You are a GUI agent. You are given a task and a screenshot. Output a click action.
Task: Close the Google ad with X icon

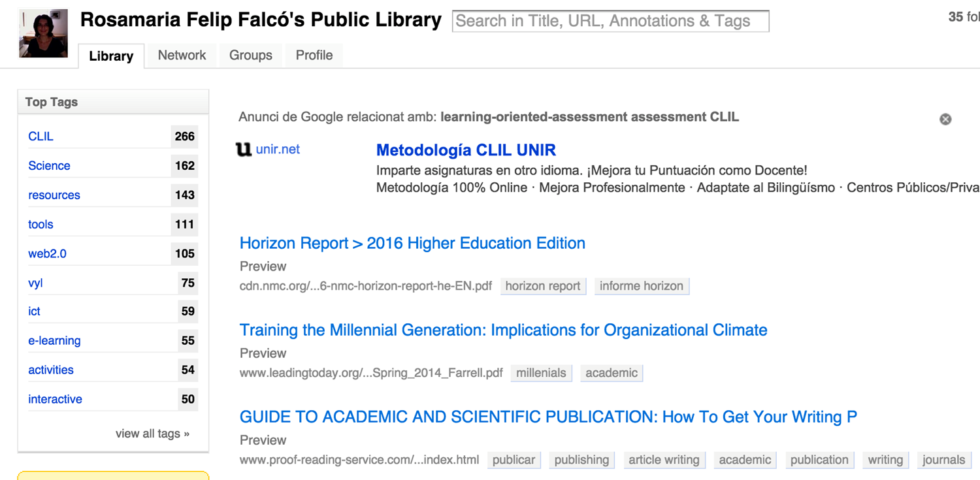pos(945,120)
